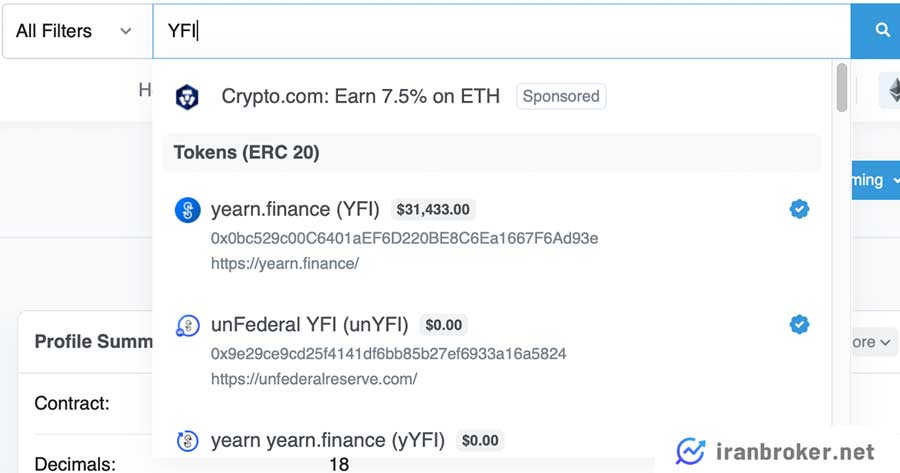
Task: Click the verified badge beside yearn.finance
Action: [x=799, y=209]
